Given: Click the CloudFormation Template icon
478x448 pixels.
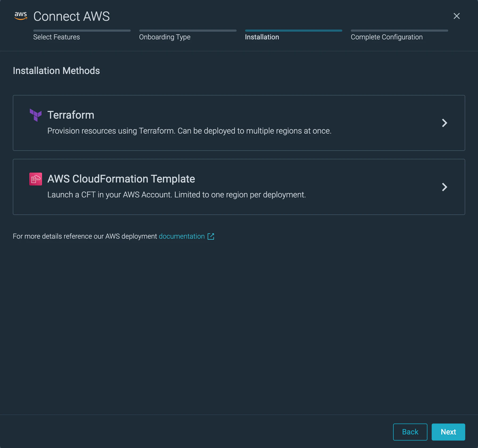Looking at the screenshot, I should (x=36, y=179).
